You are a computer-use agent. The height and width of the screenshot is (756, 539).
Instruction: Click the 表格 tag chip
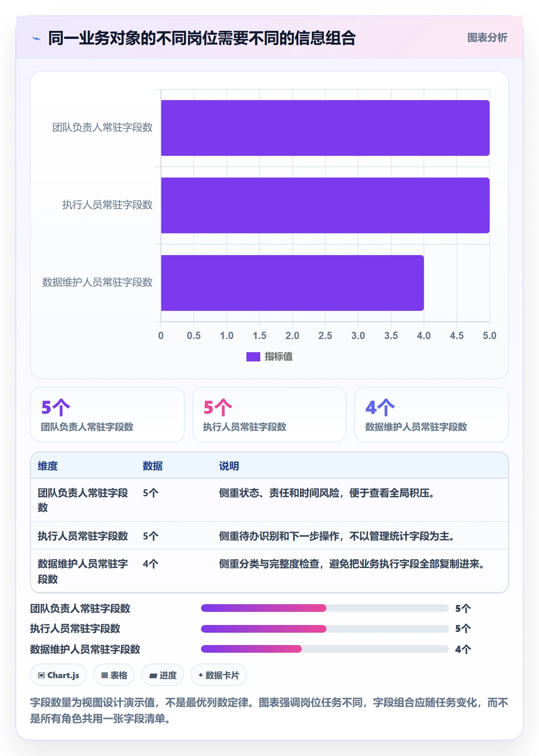point(114,675)
